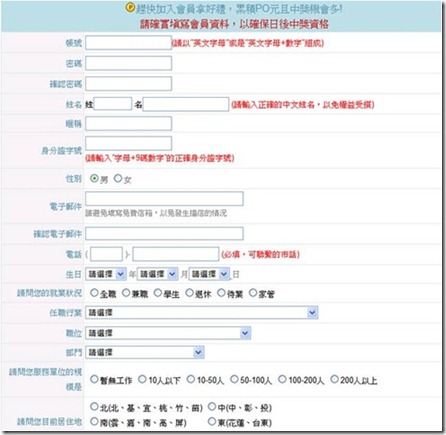Screen dimensions: 446x435
Task: Select 50-100人 company size option
Action: [234, 379]
